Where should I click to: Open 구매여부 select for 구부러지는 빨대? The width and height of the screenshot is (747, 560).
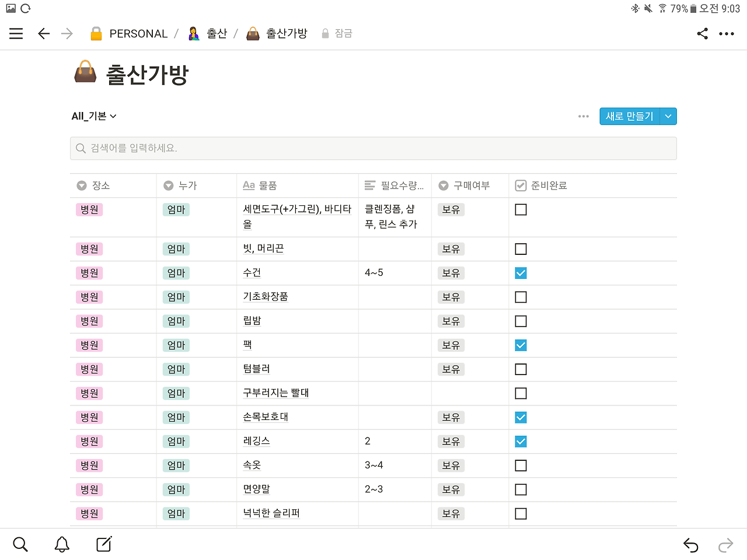[x=470, y=394]
